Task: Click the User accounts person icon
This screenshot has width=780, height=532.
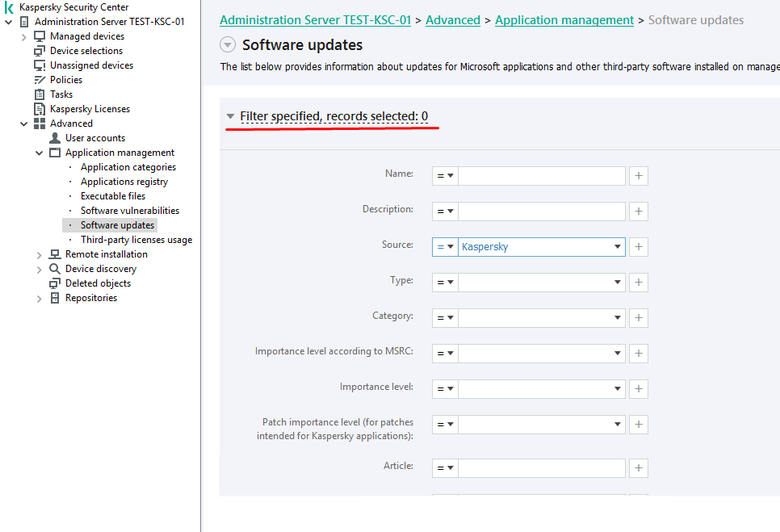Action: pyautogui.click(x=55, y=138)
